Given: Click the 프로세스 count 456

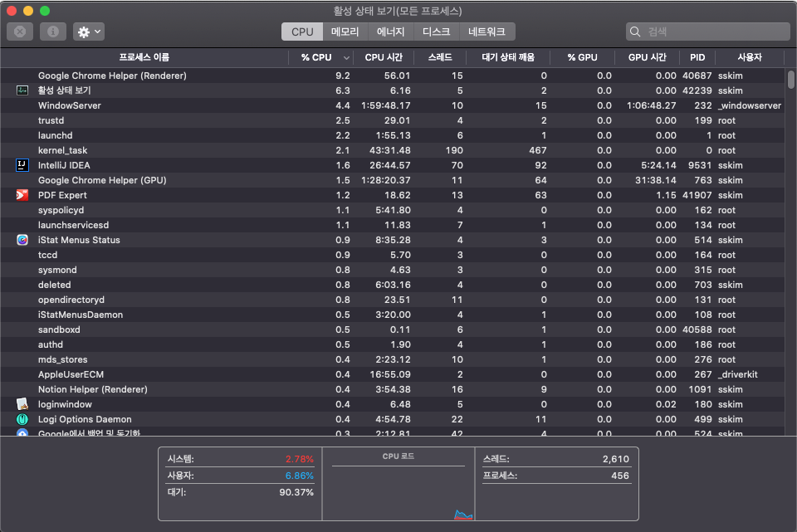Looking at the screenshot, I should (x=620, y=476).
